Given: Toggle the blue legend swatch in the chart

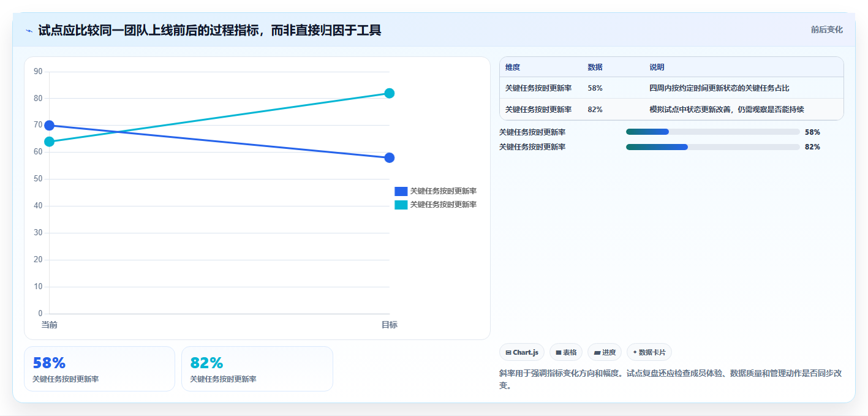Looking at the screenshot, I should click(401, 191).
